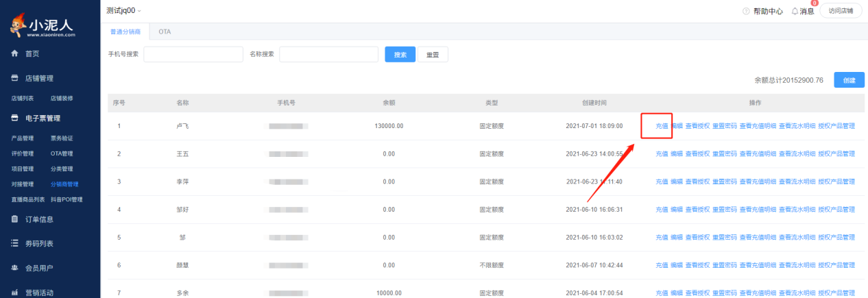The height and width of the screenshot is (298, 868).
Task: Click the store icon beside 店铺管理
Action: tap(14, 78)
